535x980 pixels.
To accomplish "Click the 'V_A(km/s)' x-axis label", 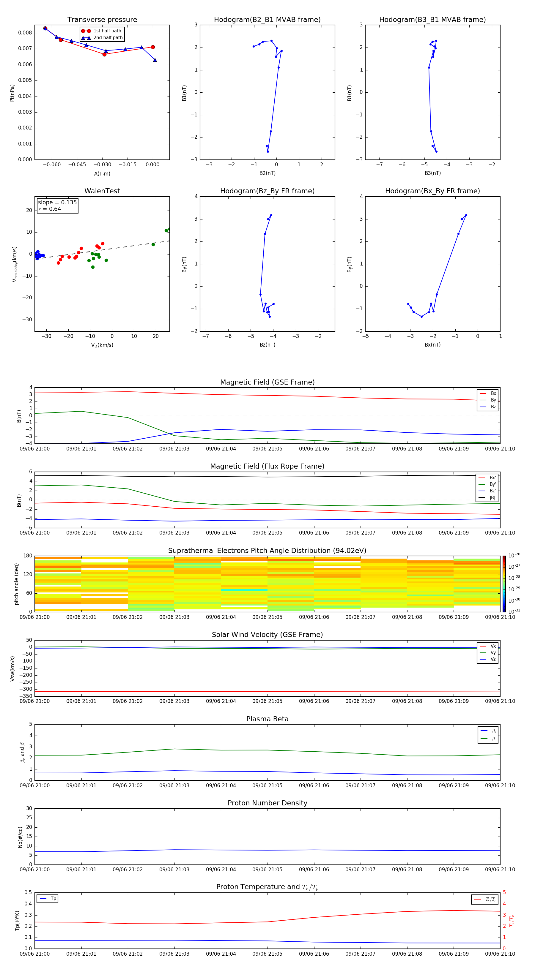I will pyautogui.click(x=102, y=345).
